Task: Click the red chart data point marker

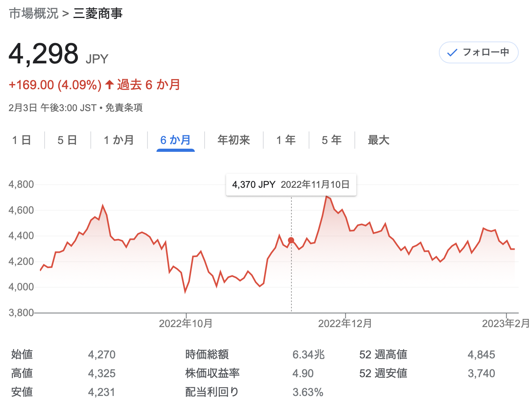Action: [x=291, y=240]
